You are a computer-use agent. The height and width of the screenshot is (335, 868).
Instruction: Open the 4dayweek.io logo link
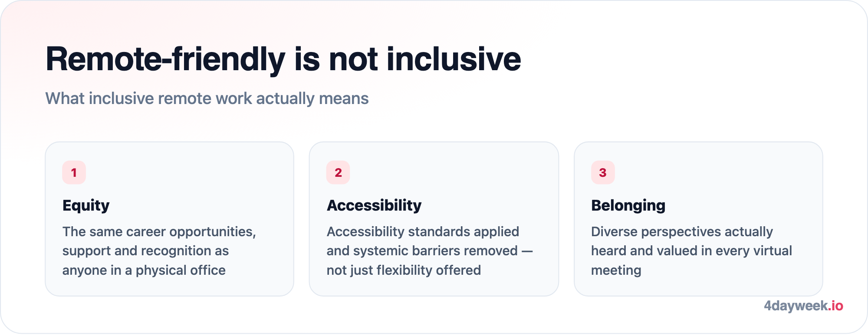click(x=803, y=306)
